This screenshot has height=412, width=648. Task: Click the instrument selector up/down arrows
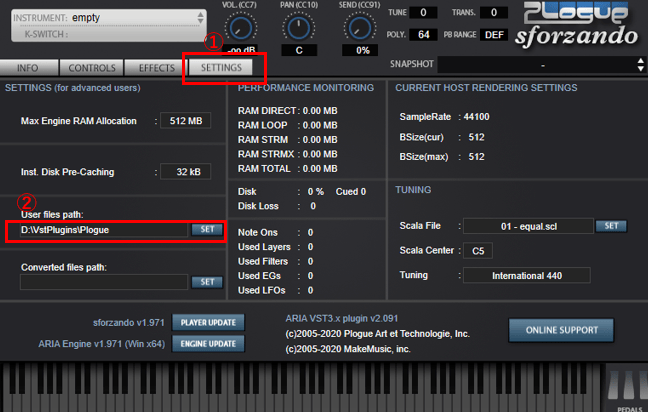(200, 17)
